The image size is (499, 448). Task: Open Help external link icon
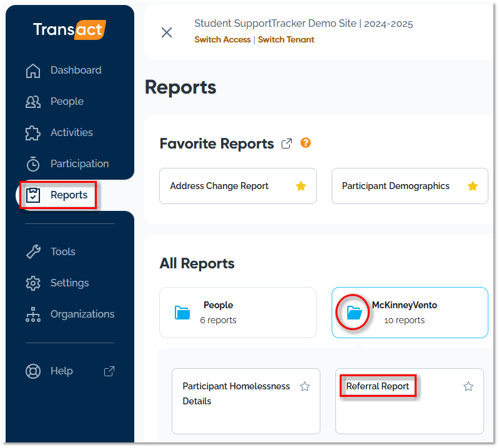point(109,371)
